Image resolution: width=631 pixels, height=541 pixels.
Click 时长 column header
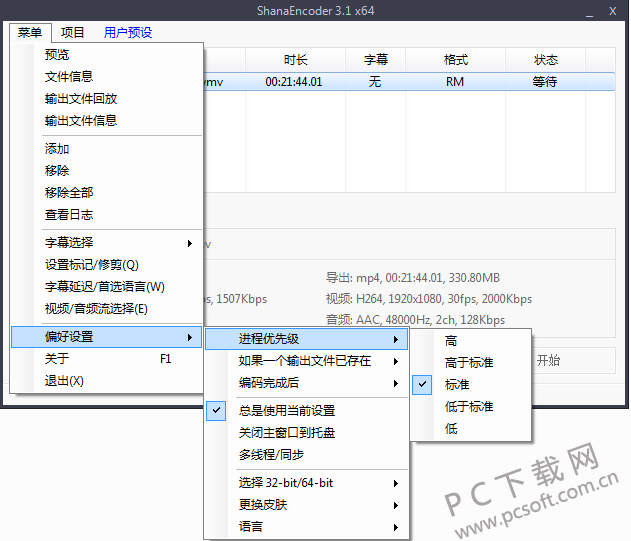tap(295, 60)
